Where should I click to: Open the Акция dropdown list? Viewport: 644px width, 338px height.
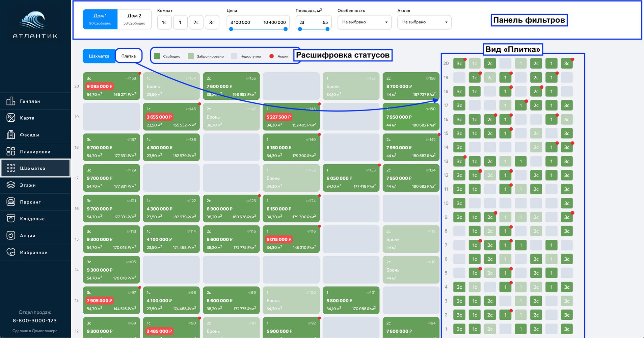pyautogui.click(x=424, y=22)
